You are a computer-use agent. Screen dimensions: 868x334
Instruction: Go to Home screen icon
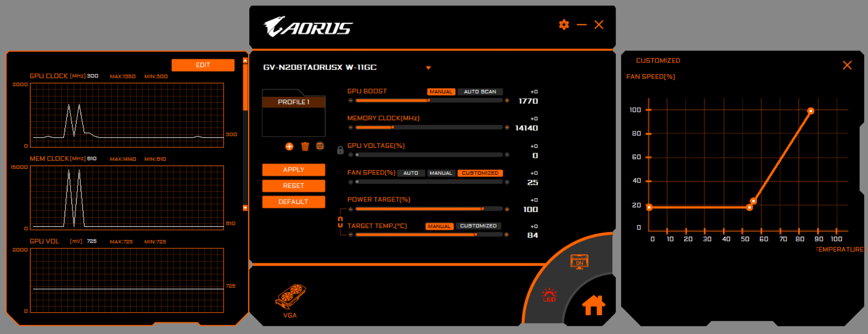click(593, 305)
